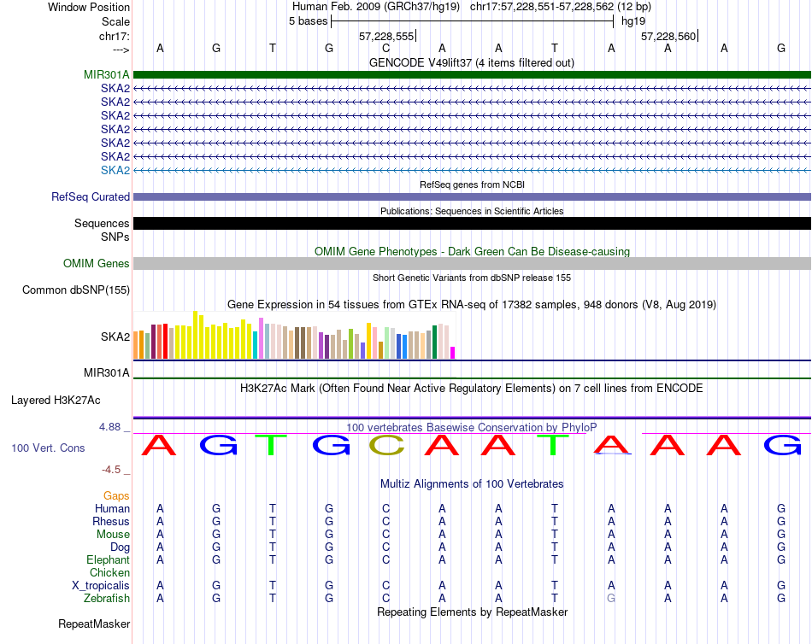This screenshot has height=644, width=812.
Task: Click the 4.88 PhyloP upper scale value
Action: 109,427
